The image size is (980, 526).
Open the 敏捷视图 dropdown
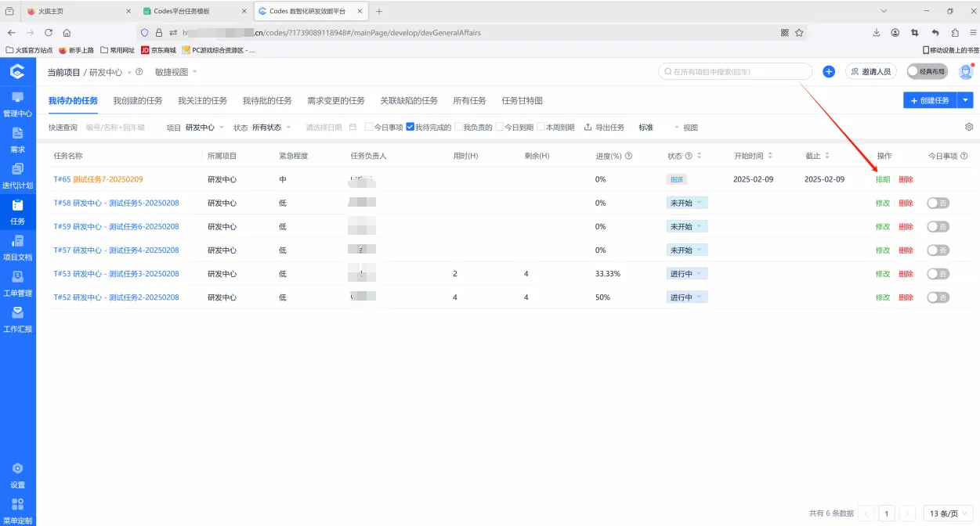[175, 72]
